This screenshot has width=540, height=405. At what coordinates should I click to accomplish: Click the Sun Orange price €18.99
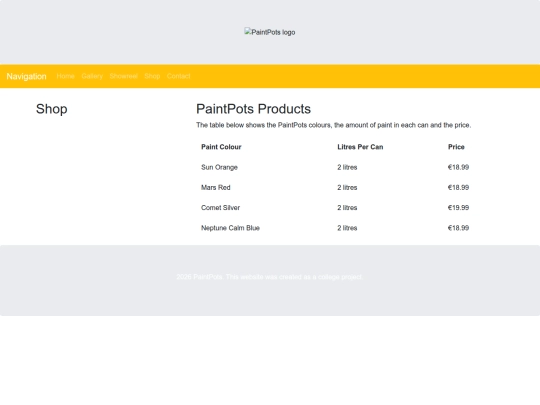(x=458, y=167)
